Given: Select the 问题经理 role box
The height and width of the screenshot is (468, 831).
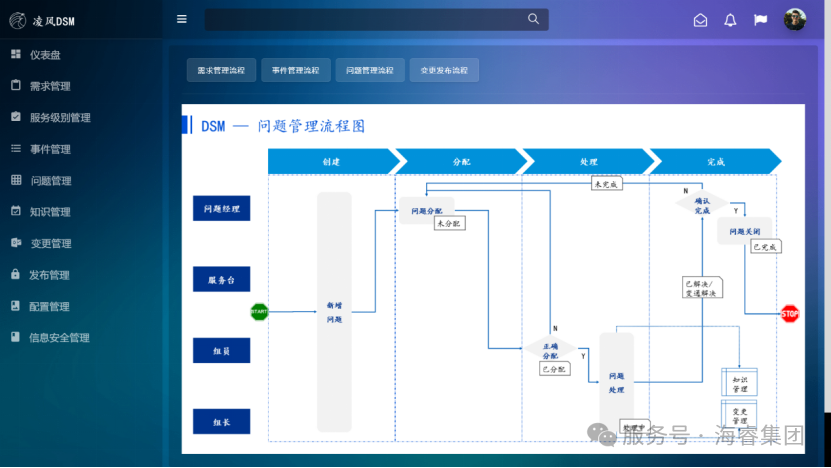Looking at the screenshot, I should 222,209.
